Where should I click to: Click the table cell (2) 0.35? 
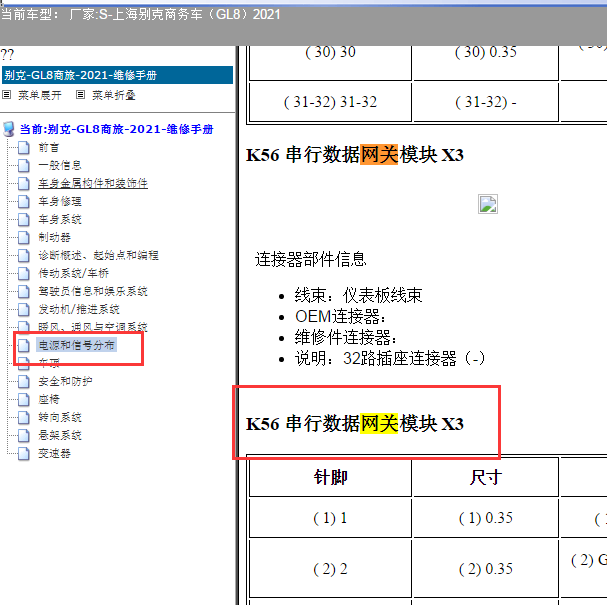(486, 569)
